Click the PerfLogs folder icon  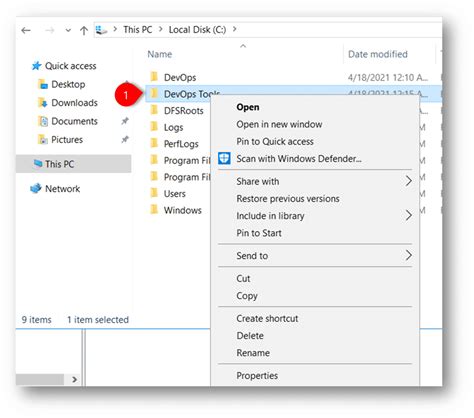[154, 143]
